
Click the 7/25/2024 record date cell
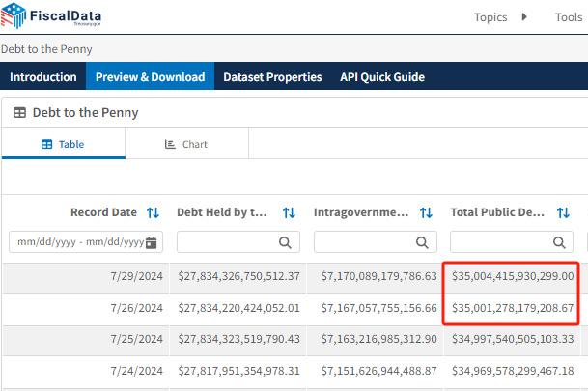[x=136, y=339]
